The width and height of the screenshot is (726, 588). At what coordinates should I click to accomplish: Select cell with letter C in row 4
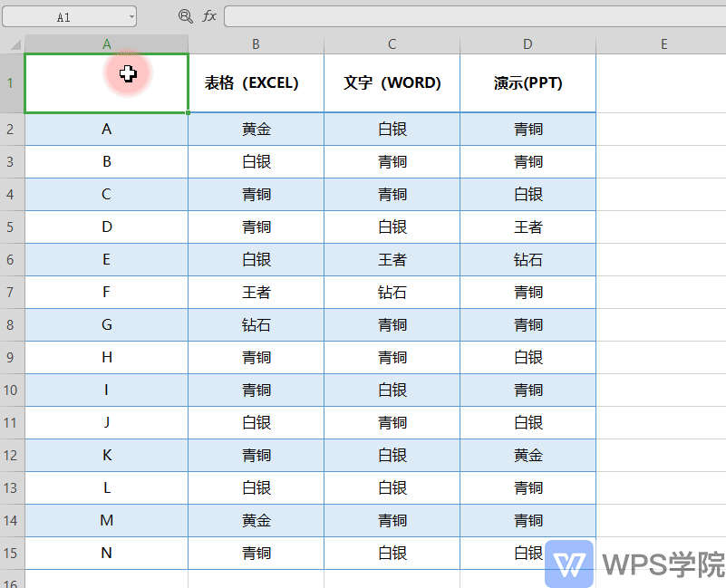pos(106,195)
